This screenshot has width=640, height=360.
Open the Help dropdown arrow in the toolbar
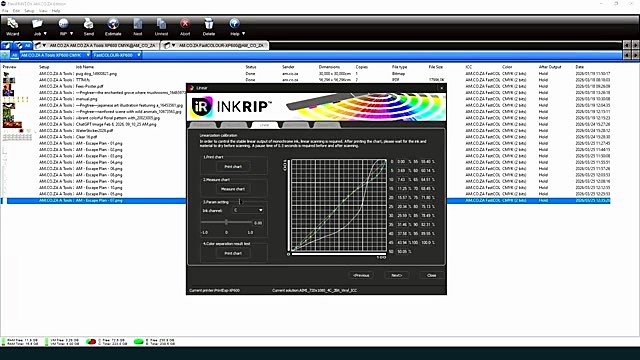click(x=244, y=34)
